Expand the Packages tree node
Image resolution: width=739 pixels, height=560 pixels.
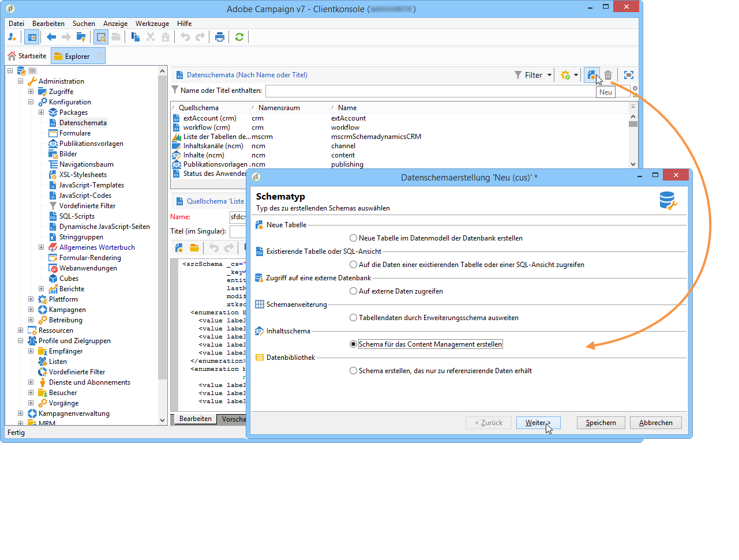pos(42,112)
